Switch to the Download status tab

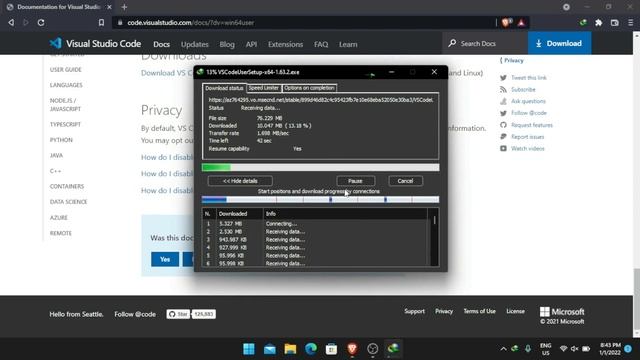coord(224,88)
